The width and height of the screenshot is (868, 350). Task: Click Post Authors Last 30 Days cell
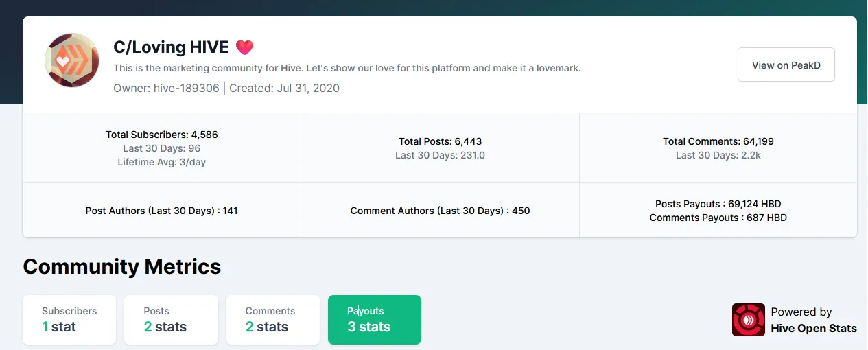click(162, 211)
